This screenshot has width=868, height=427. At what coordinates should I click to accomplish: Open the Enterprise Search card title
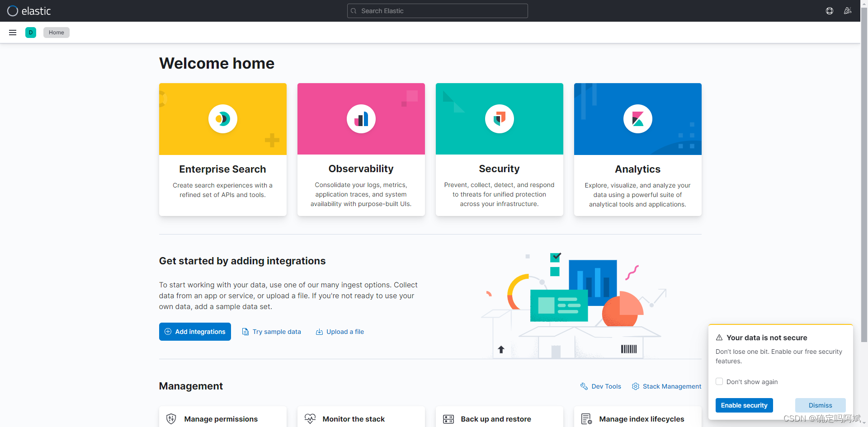222,169
